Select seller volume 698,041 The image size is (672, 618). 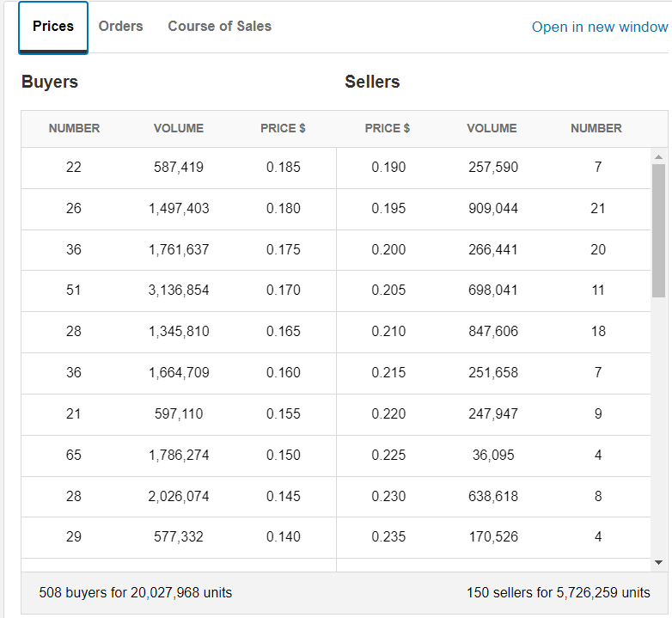click(493, 291)
